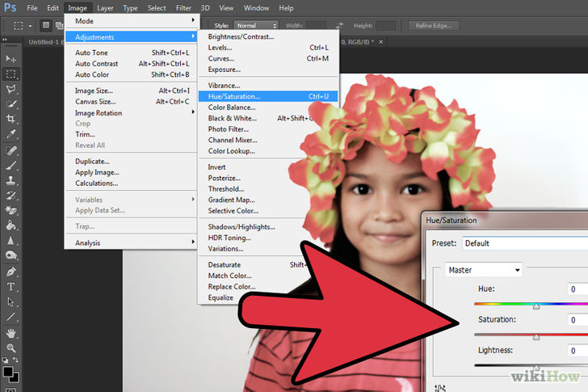The height and width of the screenshot is (392, 588).
Task: Select the Polygonal Lasso tool
Action: point(10,89)
